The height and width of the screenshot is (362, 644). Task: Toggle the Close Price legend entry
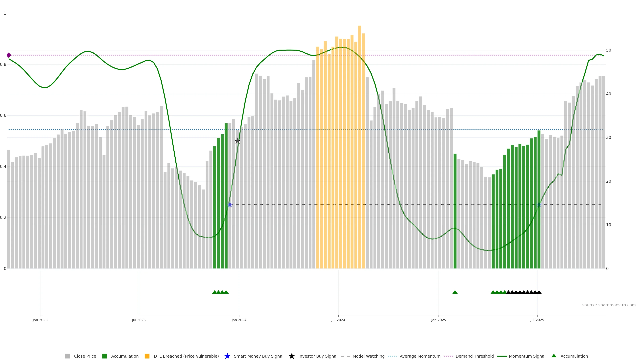tap(85, 356)
